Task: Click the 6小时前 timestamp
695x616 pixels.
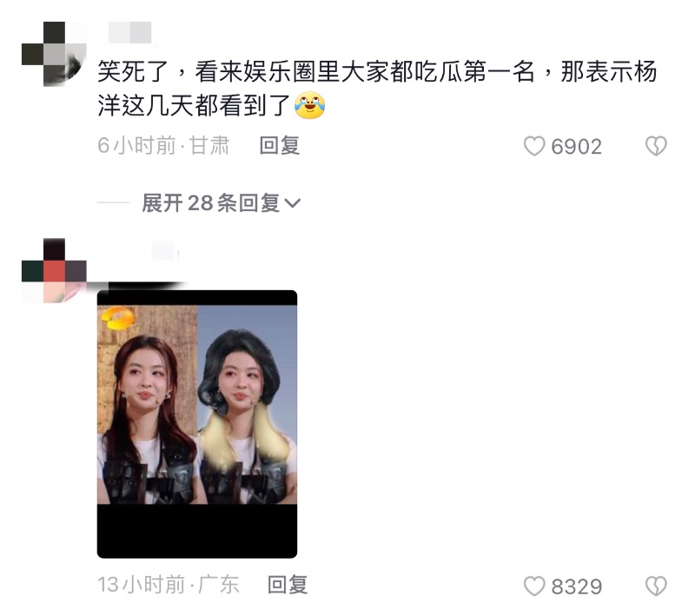Action: (136, 146)
